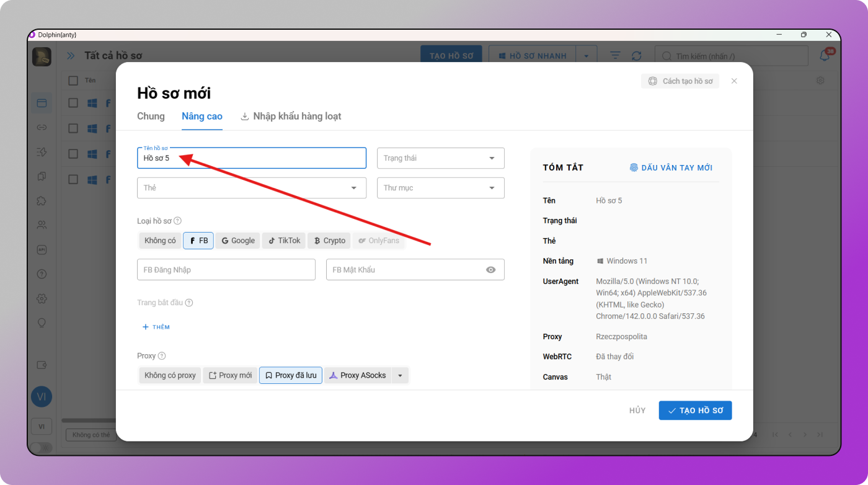This screenshot has width=868, height=485.
Task: Expand the Thư mục dropdown
Action: tap(440, 188)
